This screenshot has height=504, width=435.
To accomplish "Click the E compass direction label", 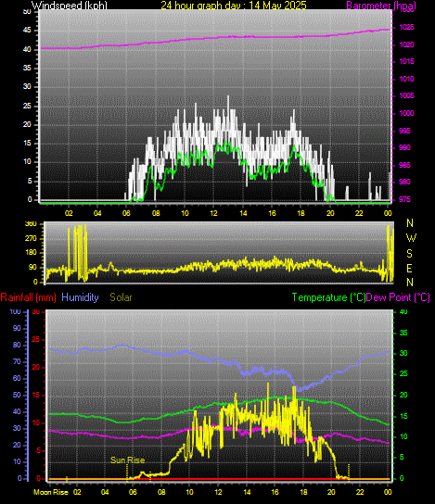I will click(409, 269).
